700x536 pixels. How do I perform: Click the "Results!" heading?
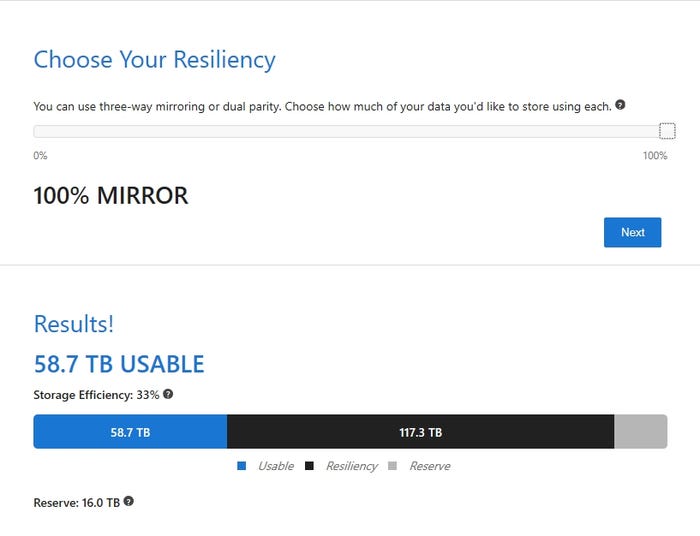(74, 323)
